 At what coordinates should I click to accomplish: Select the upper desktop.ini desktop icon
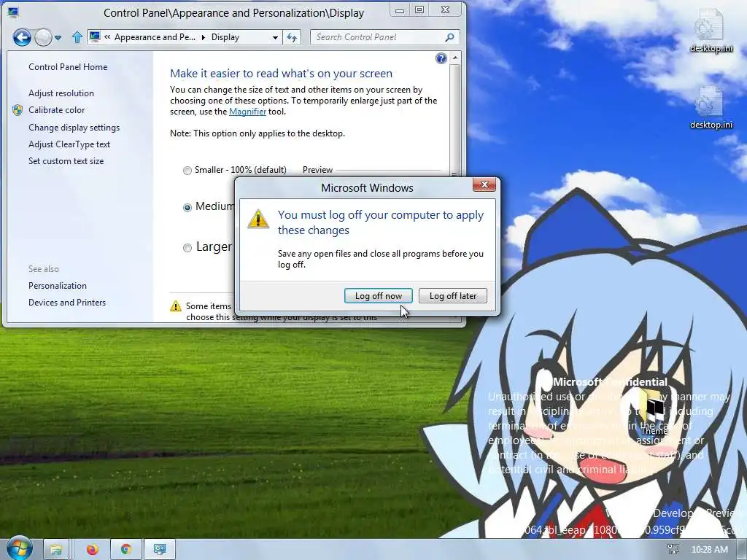[x=711, y=31]
